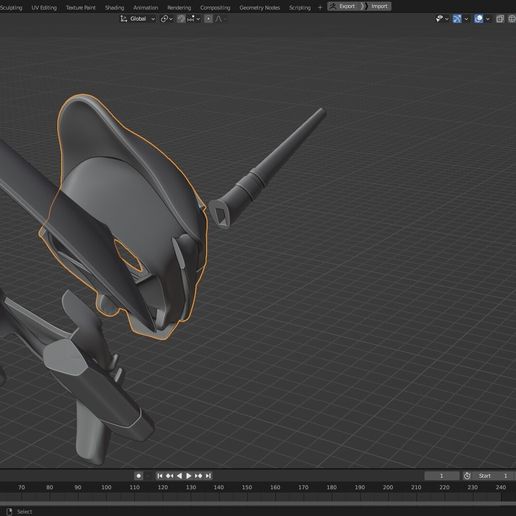
Task: Play the animation forward
Action: tap(188, 476)
